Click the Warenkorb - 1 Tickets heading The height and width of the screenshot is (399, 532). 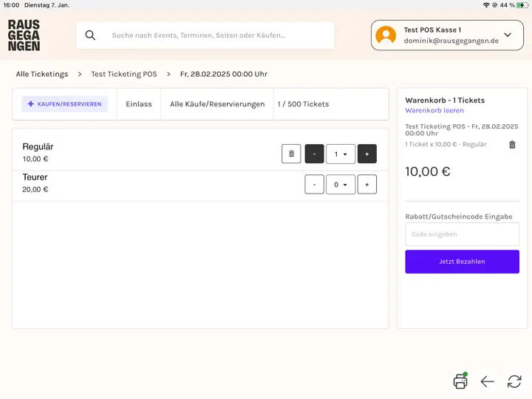(x=445, y=100)
